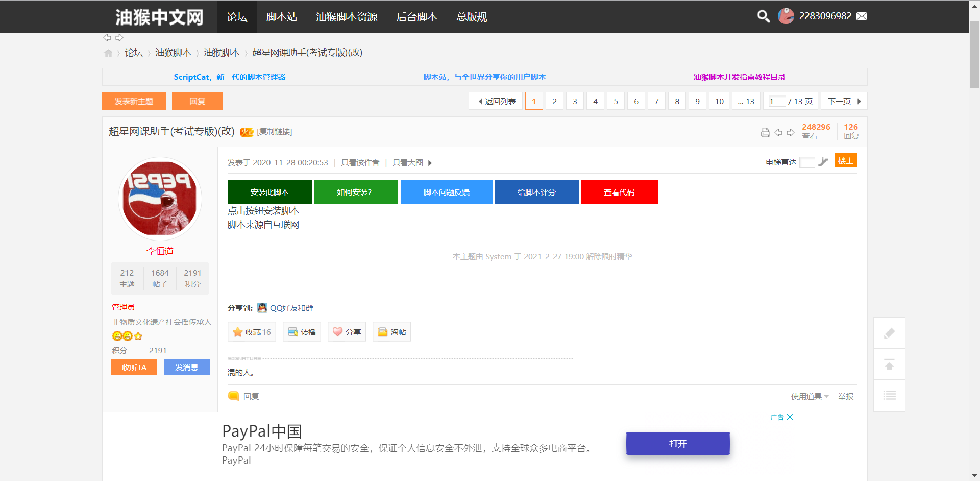Click poster name 李恒道
This screenshot has height=481, width=980.
160,251
